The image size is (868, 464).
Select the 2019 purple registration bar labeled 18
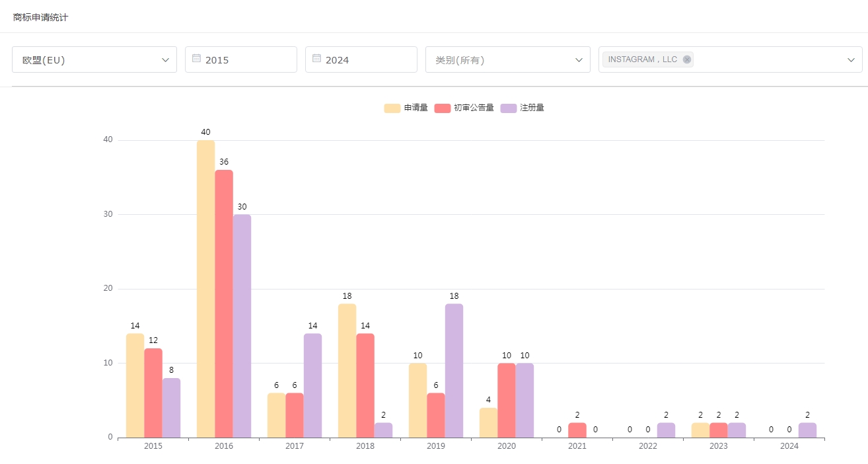pyautogui.click(x=454, y=370)
